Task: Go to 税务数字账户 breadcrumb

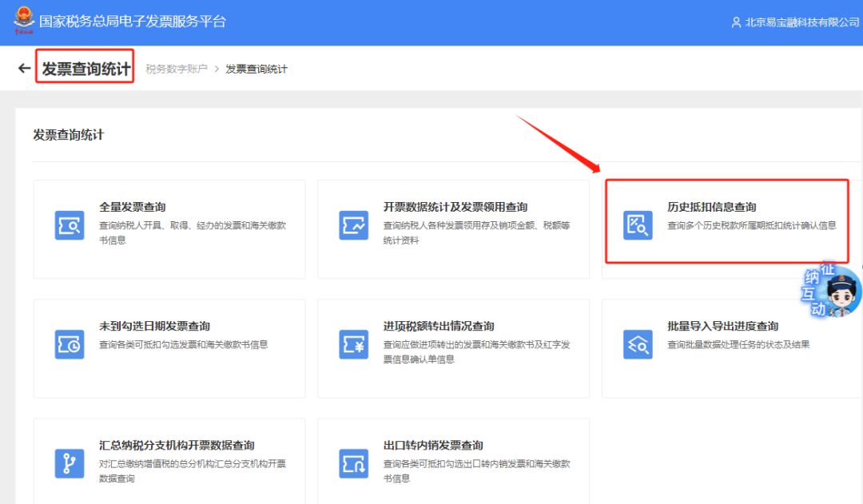Action: [177, 69]
